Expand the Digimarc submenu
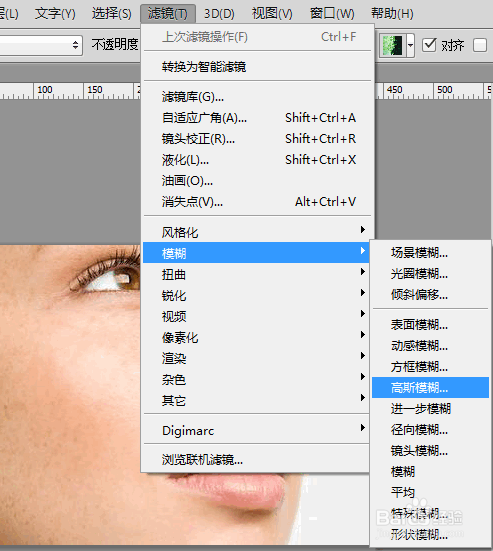The height and width of the screenshot is (551, 493). coord(256,430)
